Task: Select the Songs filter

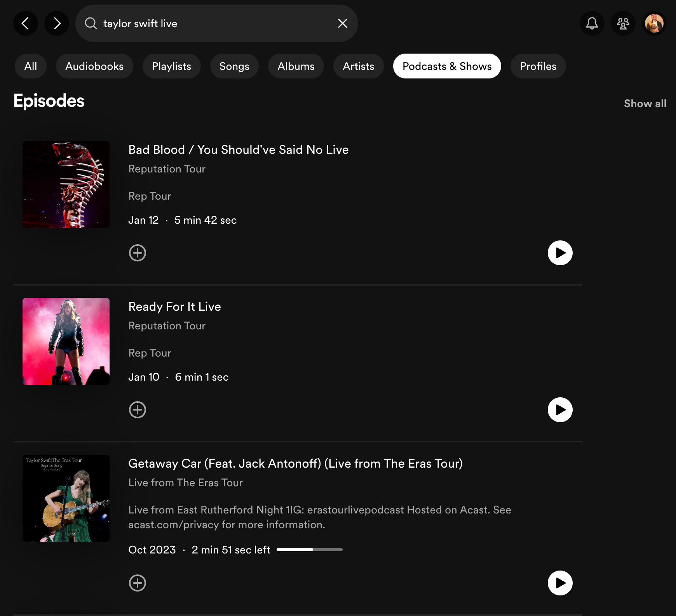Action: (234, 66)
